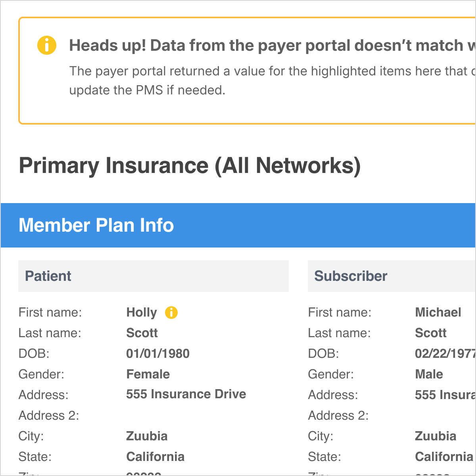
Task: Click the subscriber's city value Zuubia
Action: pos(436,436)
